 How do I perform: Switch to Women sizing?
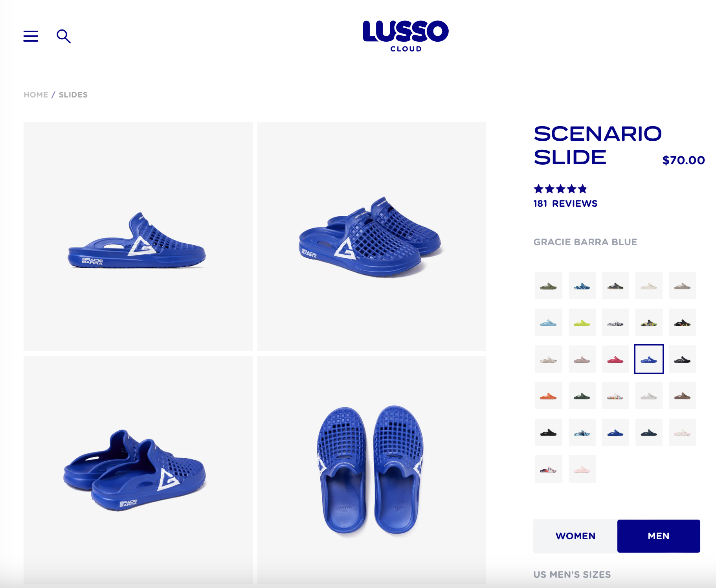tap(575, 536)
